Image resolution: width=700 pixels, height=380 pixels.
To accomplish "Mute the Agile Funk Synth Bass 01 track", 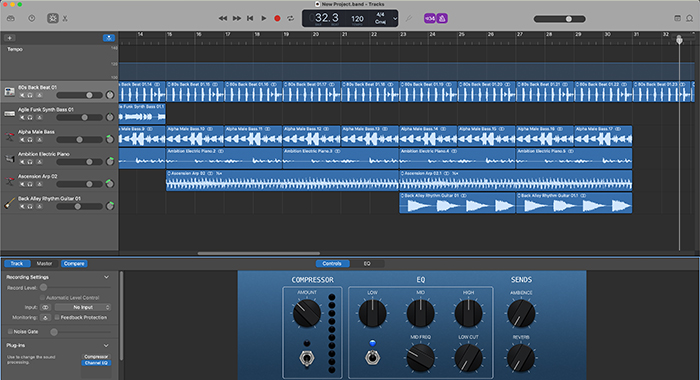I will pos(22,117).
